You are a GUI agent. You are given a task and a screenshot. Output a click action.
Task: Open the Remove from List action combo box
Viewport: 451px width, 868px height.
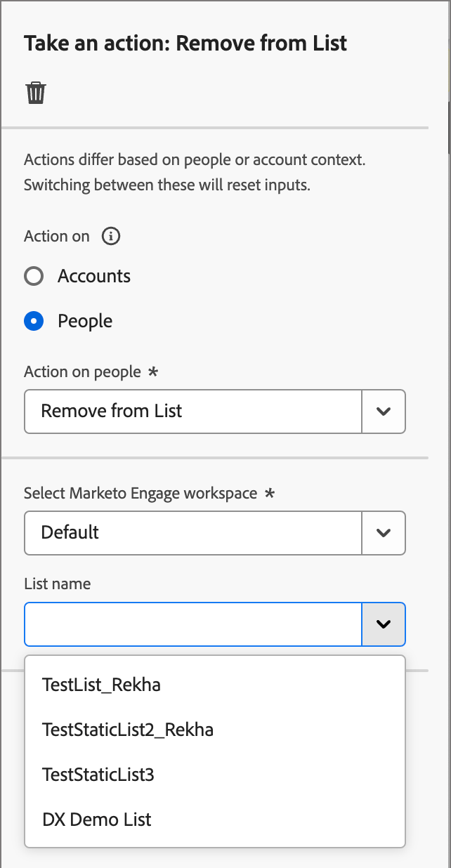[193, 411]
